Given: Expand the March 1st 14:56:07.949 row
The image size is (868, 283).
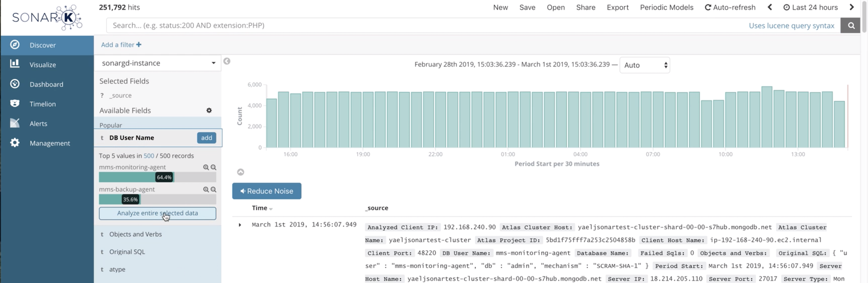Looking at the screenshot, I should coord(240,225).
